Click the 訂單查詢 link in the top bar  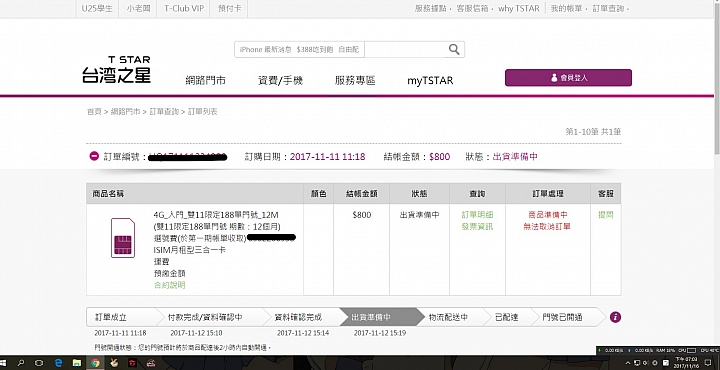click(608, 8)
